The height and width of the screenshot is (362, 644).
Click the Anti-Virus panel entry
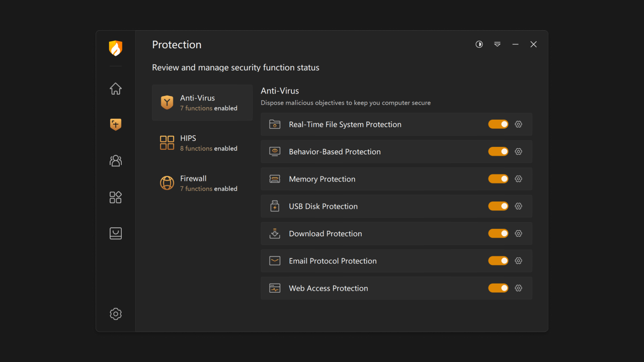point(202,102)
